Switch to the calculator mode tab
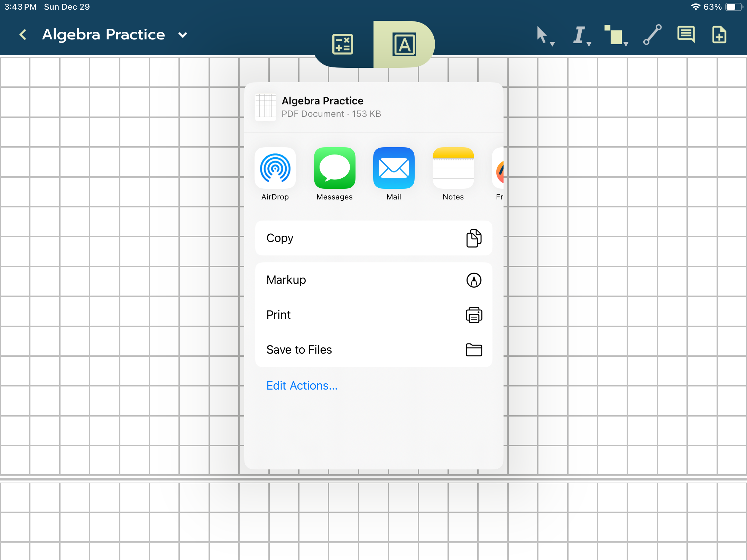Screen dimensions: 747x560 point(342,44)
